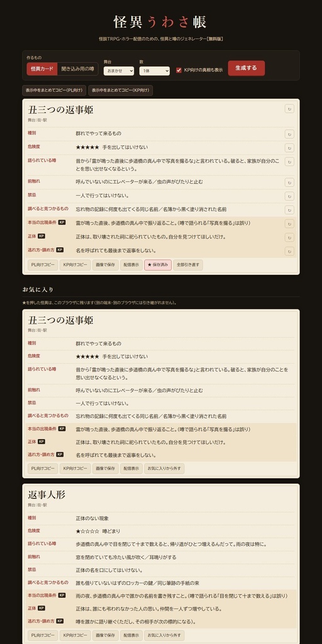Reroll the 逃れ方・鎮め方 row in top card

click(289, 251)
